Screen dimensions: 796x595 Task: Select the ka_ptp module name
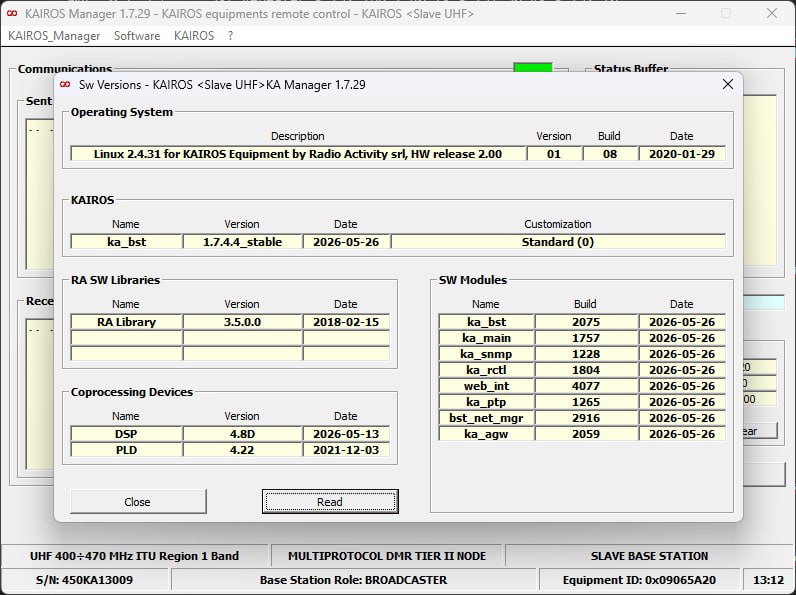(486, 402)
